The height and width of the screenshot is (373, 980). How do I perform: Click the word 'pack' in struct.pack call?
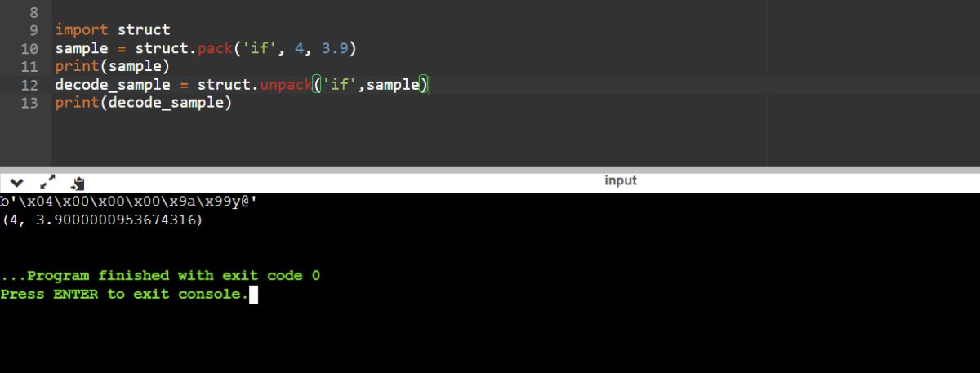click(216, 48)
